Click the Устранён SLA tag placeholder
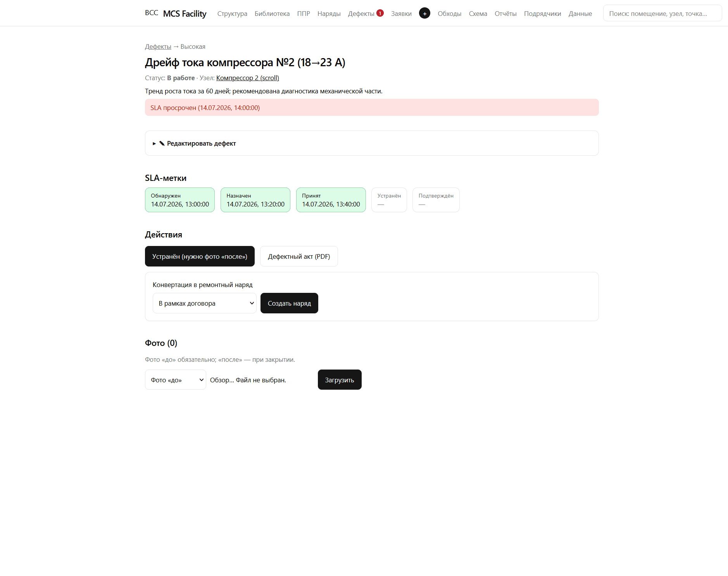 tap(389, 200)
